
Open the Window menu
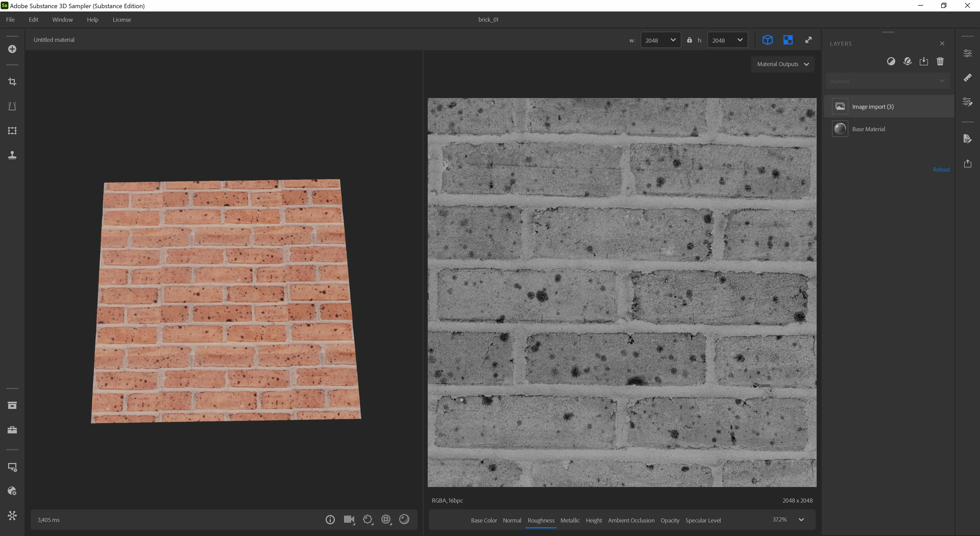62,20
